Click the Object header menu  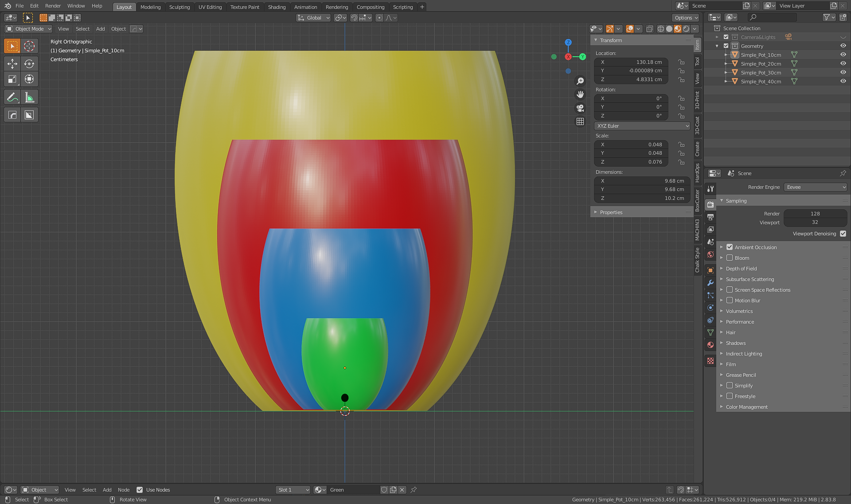tap(118, 29)
